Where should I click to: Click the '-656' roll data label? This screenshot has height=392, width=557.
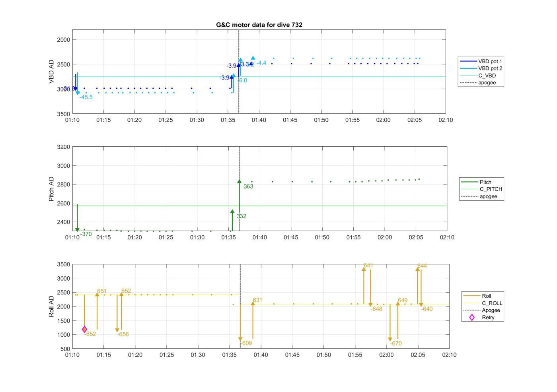123,334
